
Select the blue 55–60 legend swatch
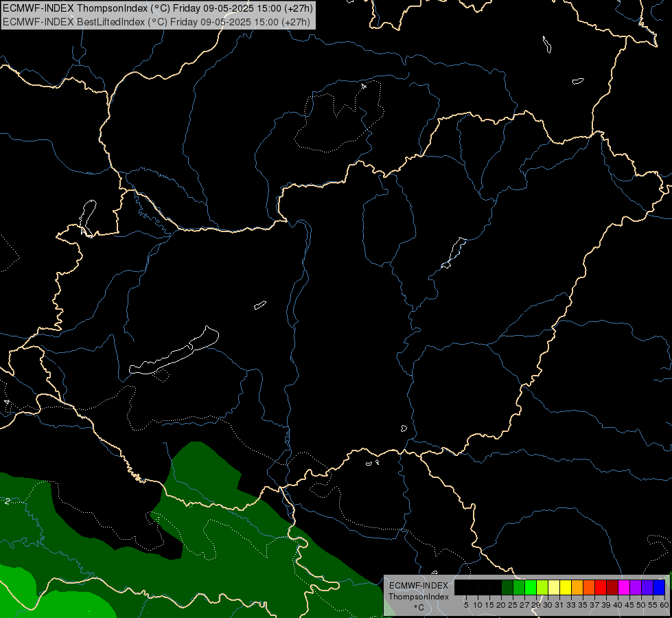tap(659, 587)
